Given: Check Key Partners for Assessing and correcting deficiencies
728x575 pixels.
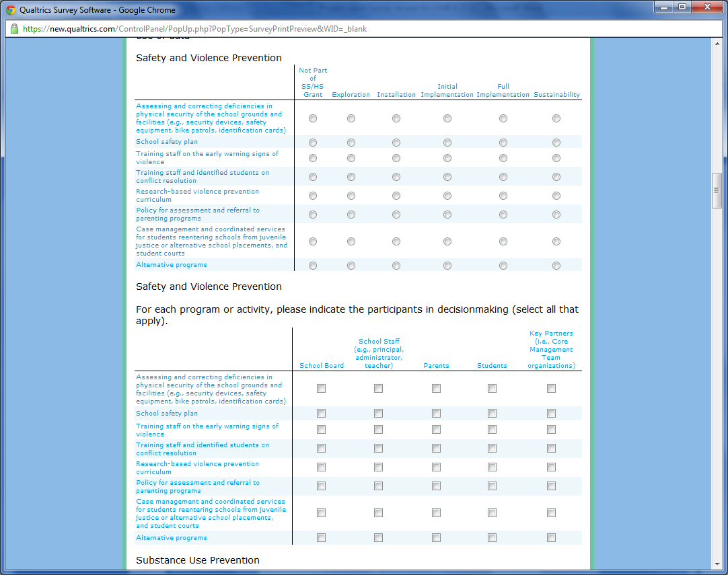Looking at the screenshot, I should pyautogui.click(x=551, y=389).
